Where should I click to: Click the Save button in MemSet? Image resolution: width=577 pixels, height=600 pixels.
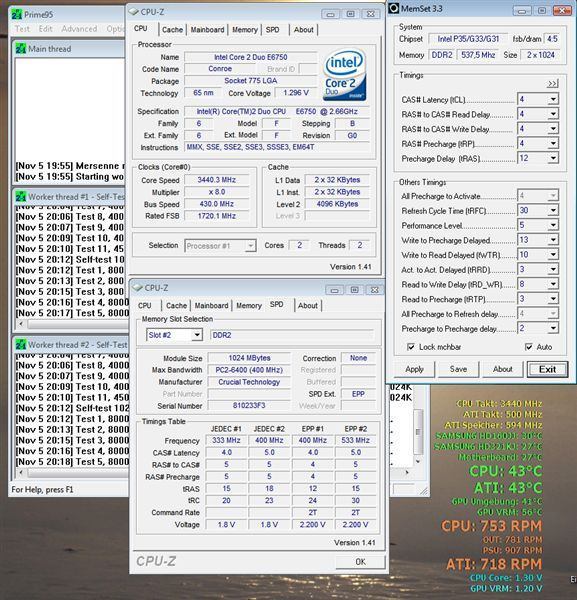click(x=458, y=369)
